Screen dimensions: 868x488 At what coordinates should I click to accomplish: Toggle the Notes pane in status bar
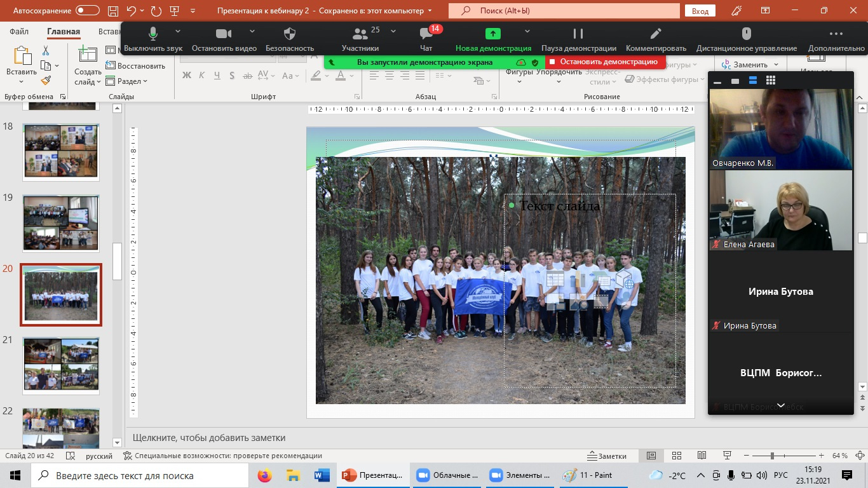[x=607, y=456]
